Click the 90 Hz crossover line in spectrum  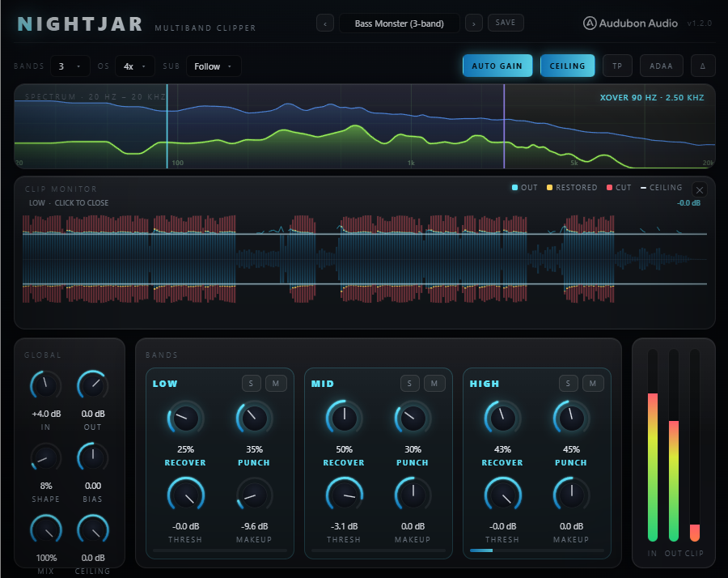click(x=167, y=126)
